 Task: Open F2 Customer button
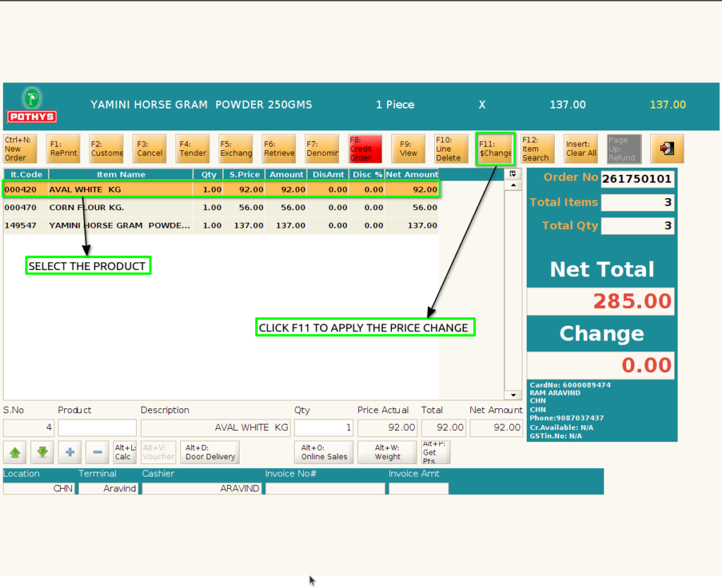pos(106,149)
